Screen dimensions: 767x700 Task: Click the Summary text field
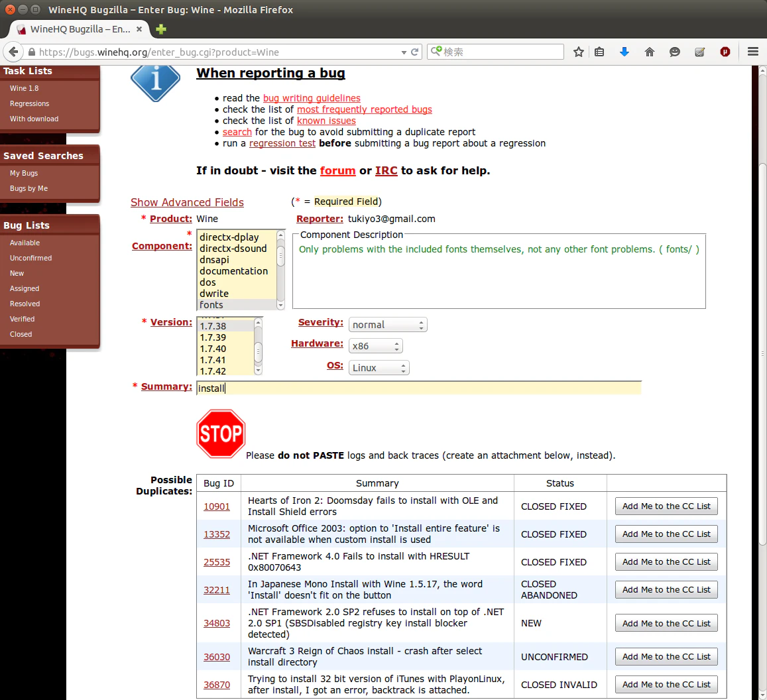pos(418,388)
